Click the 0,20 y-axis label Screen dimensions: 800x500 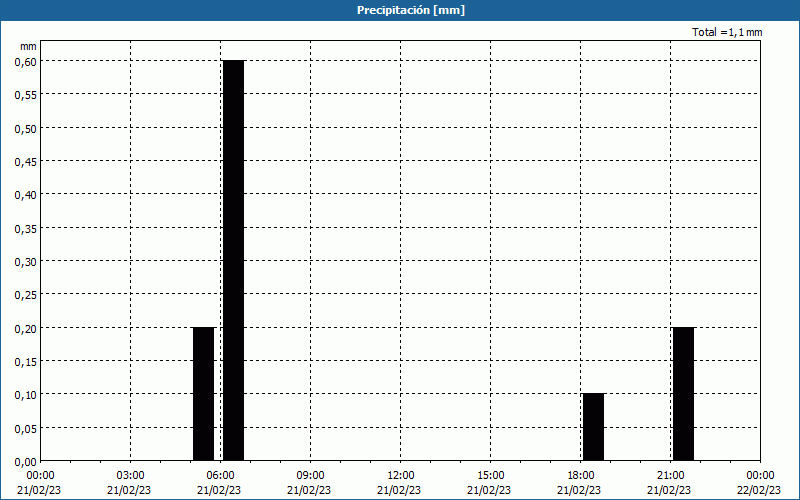(26, 328)
